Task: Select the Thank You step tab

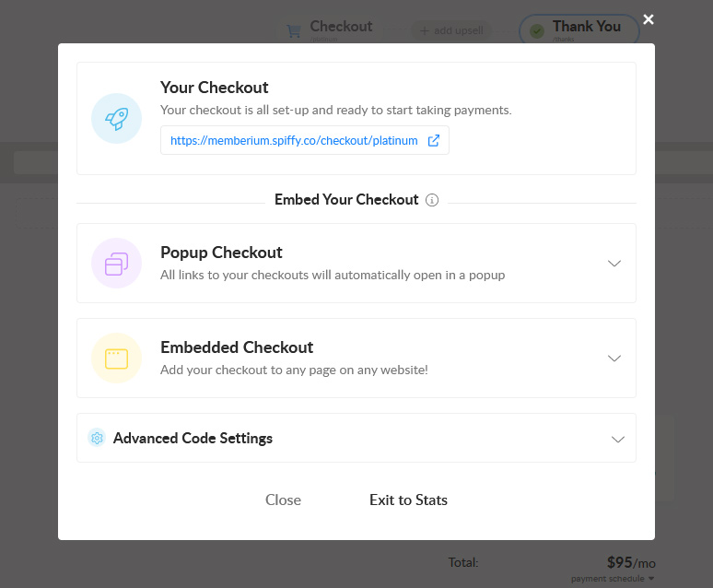Action: [579, 30]
